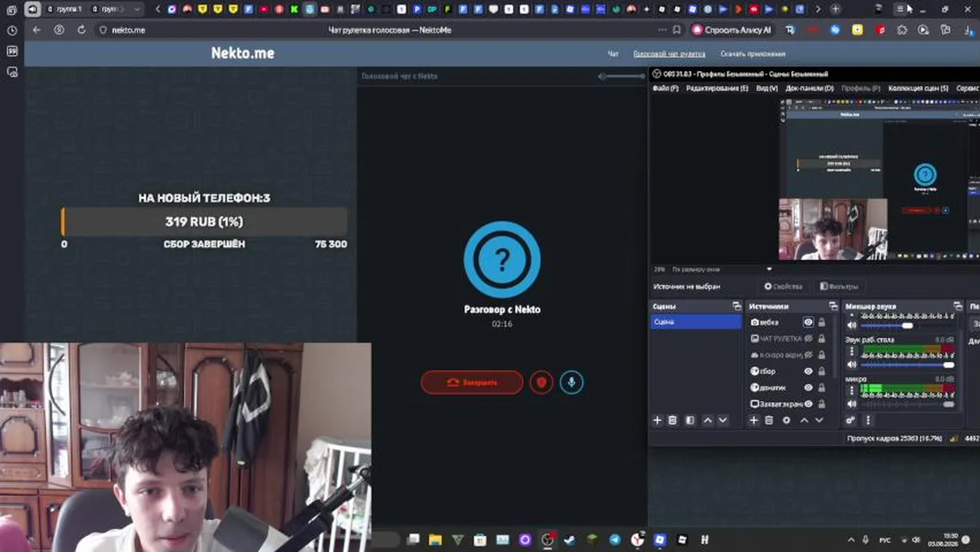Open the mixer menu dots beside audio gears icon
The width and height of the screenshot is (980, 552).
[x=868, y=420]
